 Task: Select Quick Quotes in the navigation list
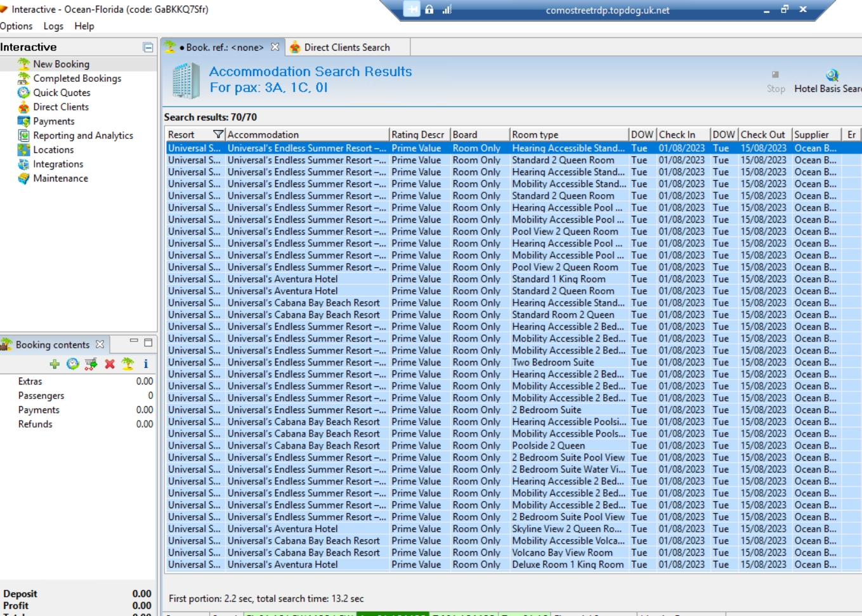click(x=62, y=93)
